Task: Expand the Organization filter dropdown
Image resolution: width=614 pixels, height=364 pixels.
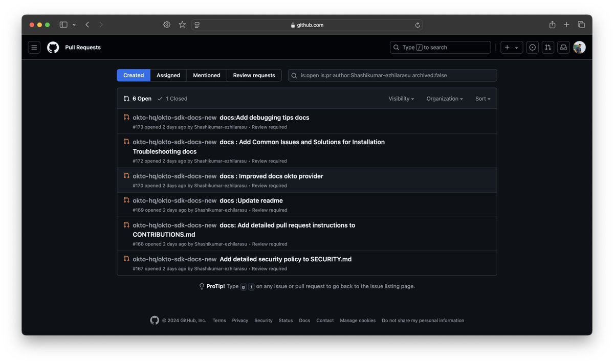Action: pos(445,99)
